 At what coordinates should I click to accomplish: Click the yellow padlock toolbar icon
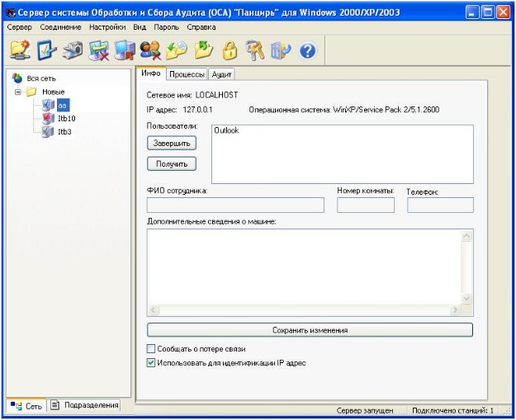click(x=230, y=51)
